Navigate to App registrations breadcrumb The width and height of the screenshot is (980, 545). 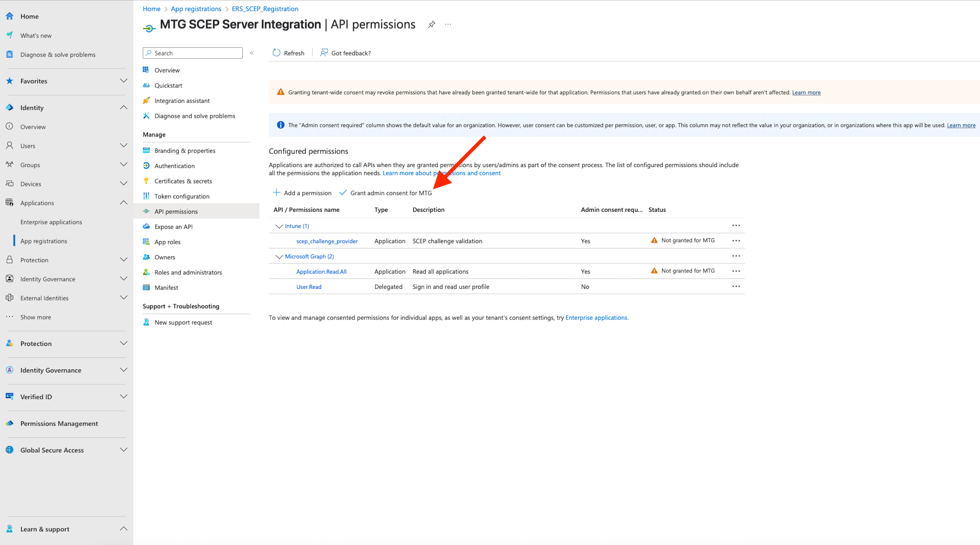(x=196, y=9)
